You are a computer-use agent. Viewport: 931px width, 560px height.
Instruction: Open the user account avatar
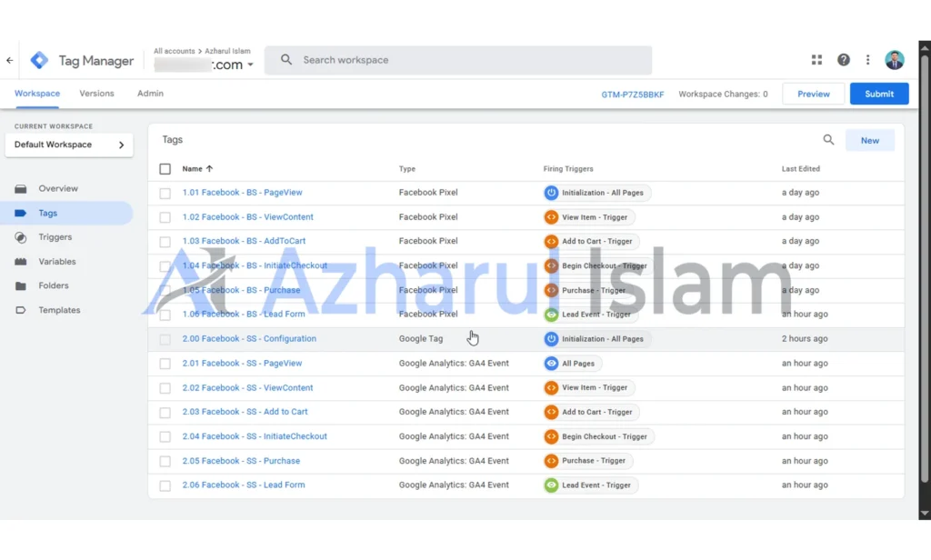click(895, 60)
